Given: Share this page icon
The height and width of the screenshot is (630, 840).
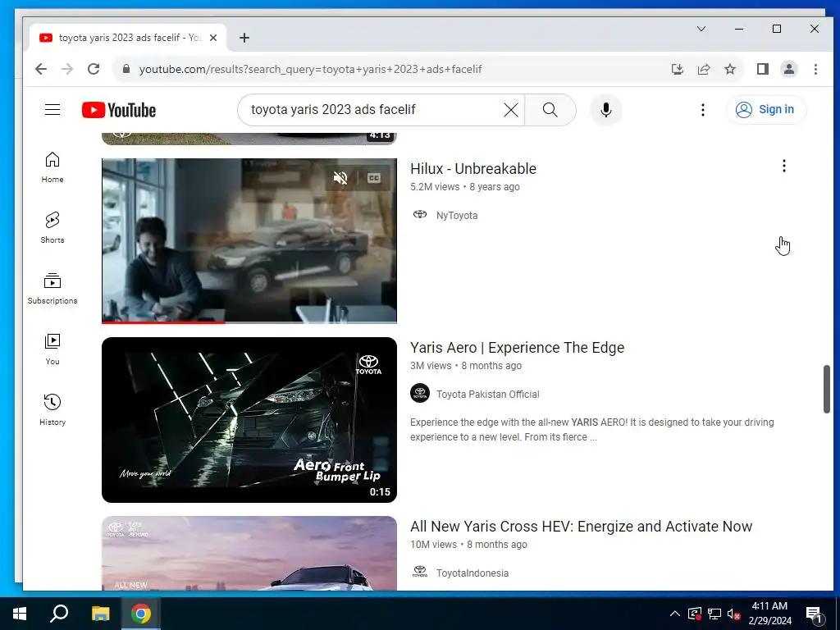Looking at the screenshot, I should [703, 69].
